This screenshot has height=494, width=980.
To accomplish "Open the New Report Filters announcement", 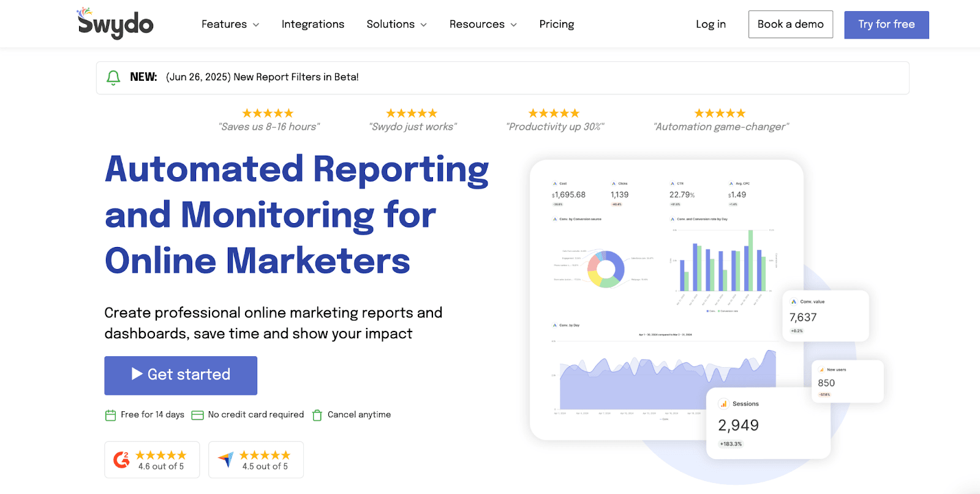I will pos(262,77).
